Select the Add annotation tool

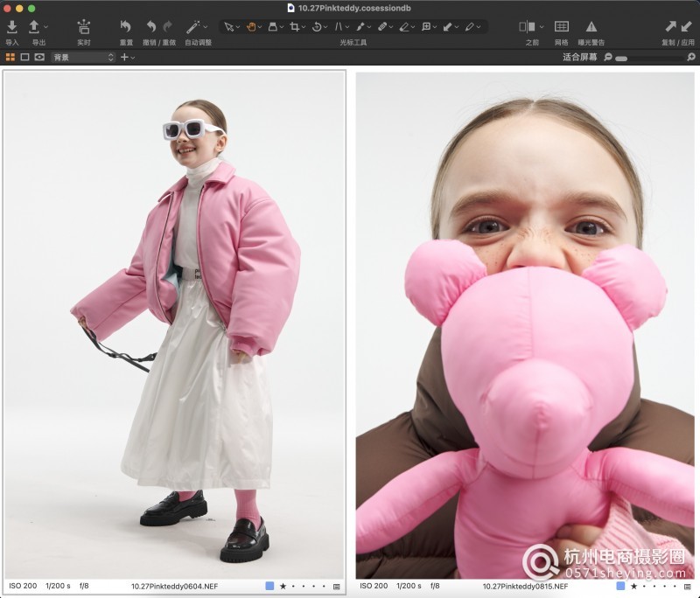tap(426, 27)
